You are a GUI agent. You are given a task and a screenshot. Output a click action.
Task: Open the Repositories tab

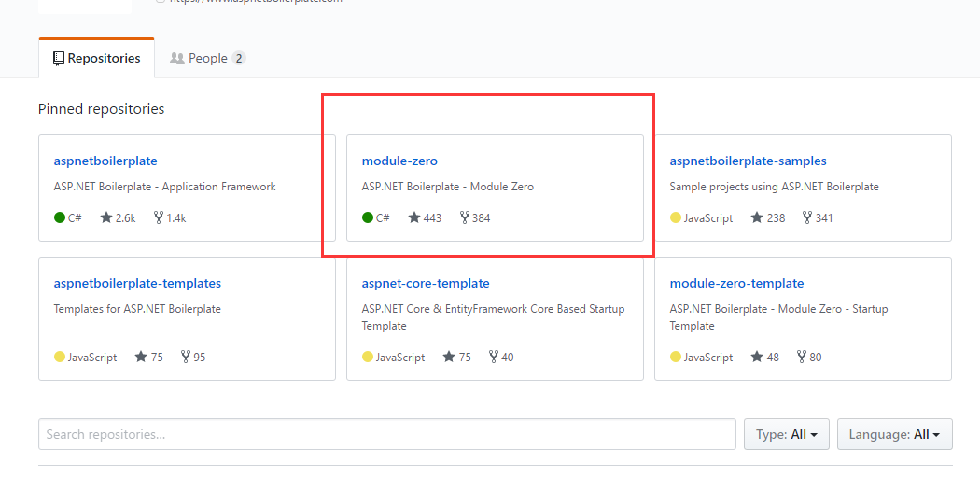96,58
